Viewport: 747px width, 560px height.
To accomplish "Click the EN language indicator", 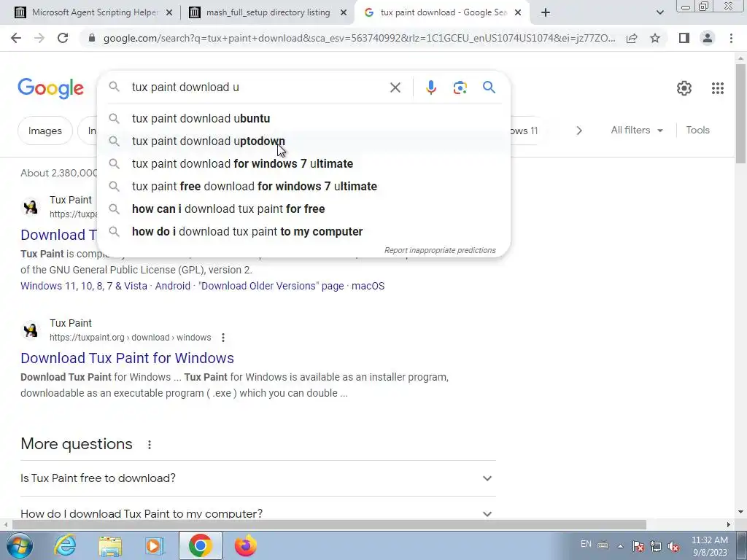I will [x=586, y=544].
